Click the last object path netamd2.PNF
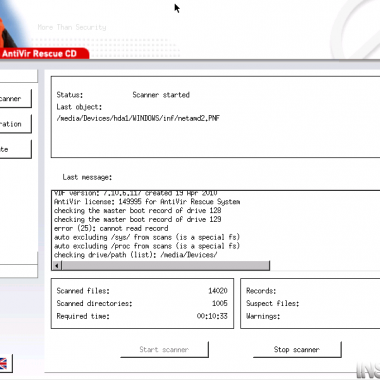Viewport: 380px width, 380px height. 138,118
